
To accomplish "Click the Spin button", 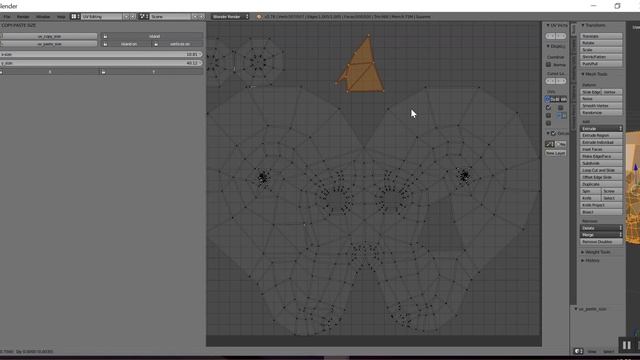I will [x=590, y=191].
